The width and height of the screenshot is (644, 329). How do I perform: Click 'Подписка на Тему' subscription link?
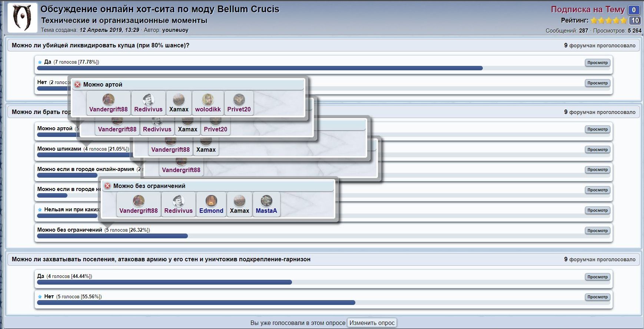(x=588, y=10)
